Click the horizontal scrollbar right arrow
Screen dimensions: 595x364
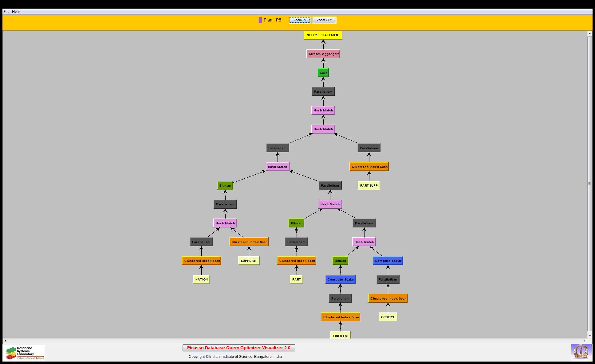584,341
